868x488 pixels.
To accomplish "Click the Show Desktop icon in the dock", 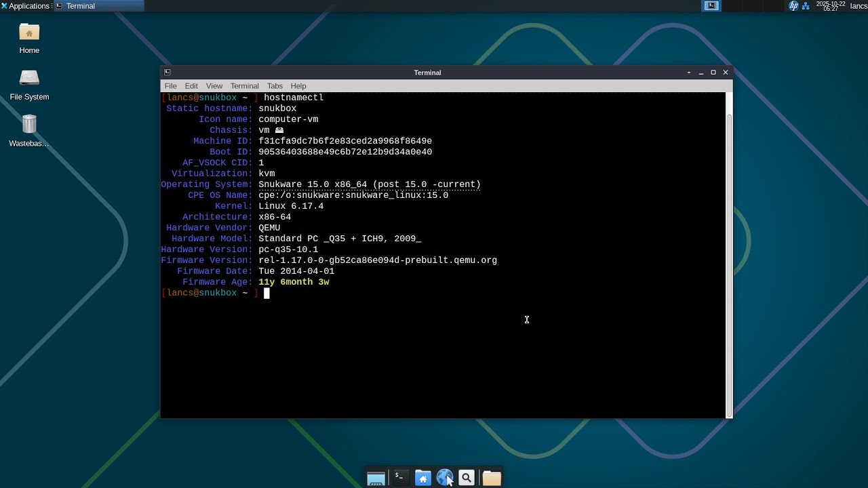I will tap(376, 479).
